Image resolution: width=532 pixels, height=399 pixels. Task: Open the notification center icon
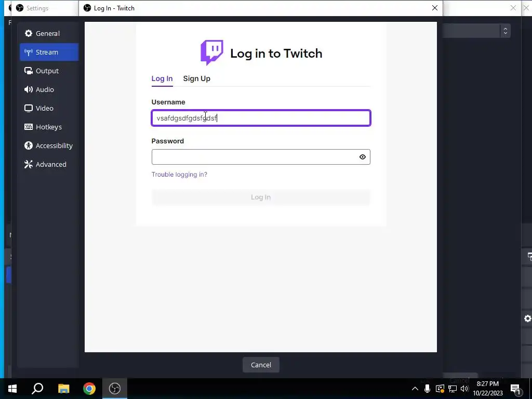click(x=515, y=389)
